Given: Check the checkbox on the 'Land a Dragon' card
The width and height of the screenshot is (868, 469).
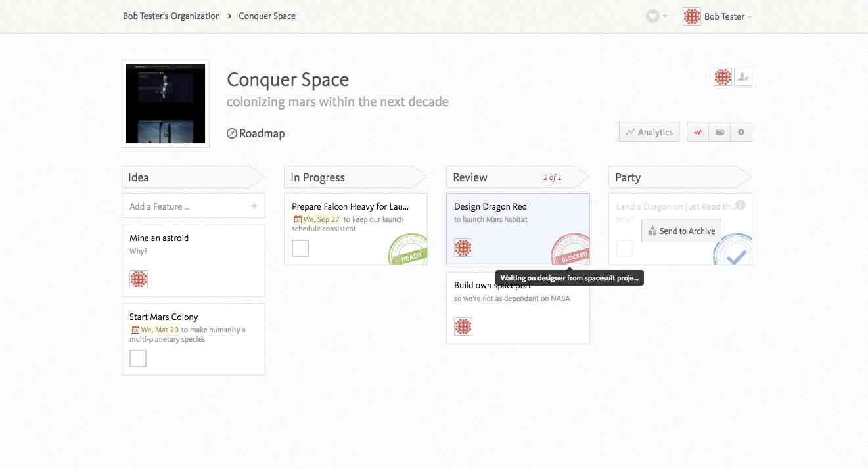Looking at the screenshot, I should pos(624,248).
